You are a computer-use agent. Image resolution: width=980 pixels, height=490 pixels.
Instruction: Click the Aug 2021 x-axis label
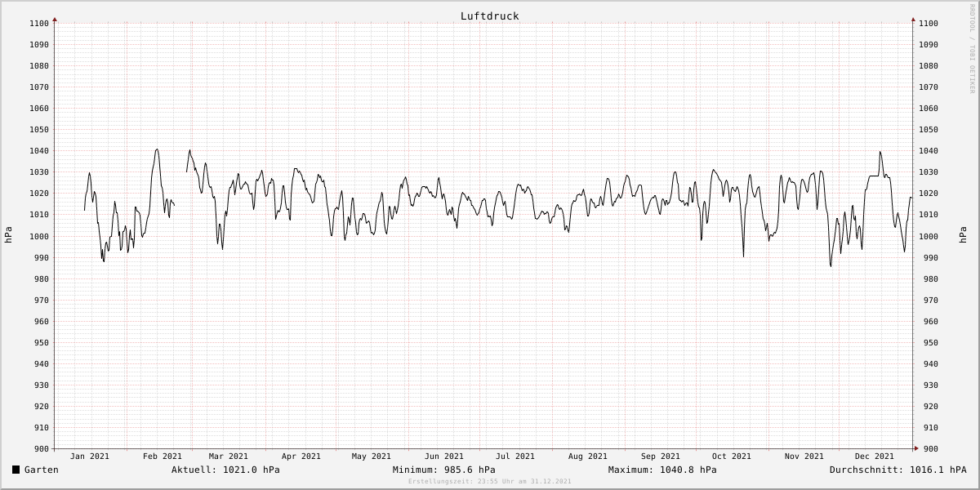(x=588, y=457)
